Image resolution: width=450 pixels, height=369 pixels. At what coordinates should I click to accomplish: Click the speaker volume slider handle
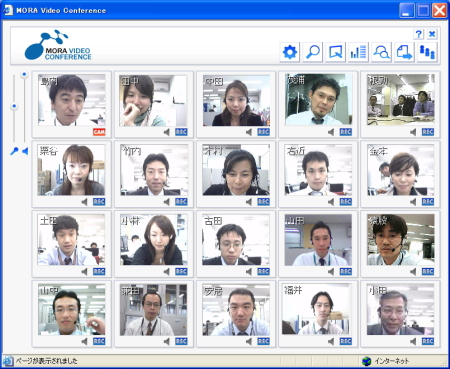tap(24, 74)
